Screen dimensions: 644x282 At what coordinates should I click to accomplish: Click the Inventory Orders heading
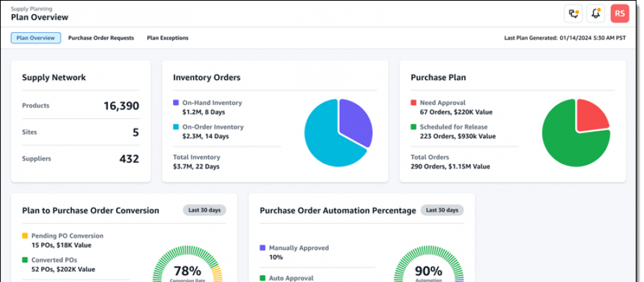click(x=207, y=78)
